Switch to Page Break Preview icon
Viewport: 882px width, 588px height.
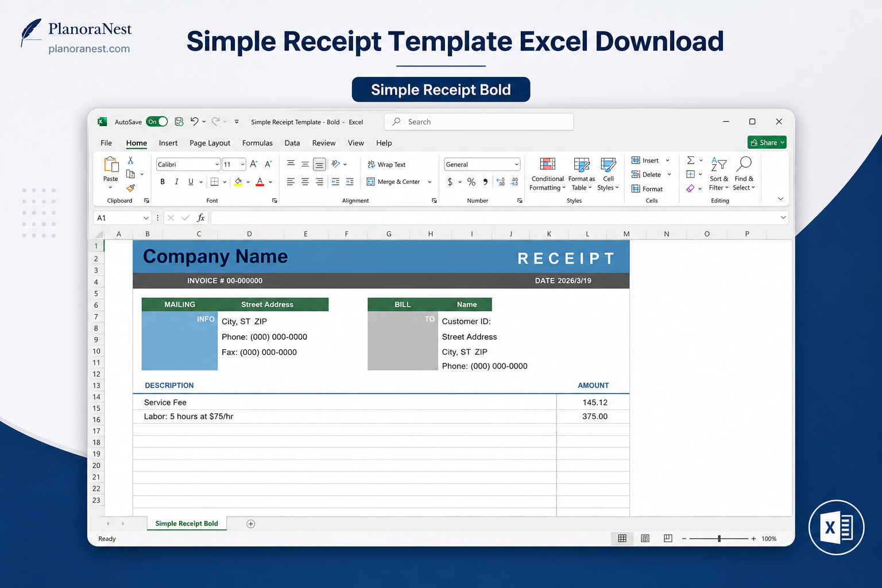[x=668, y=539]
